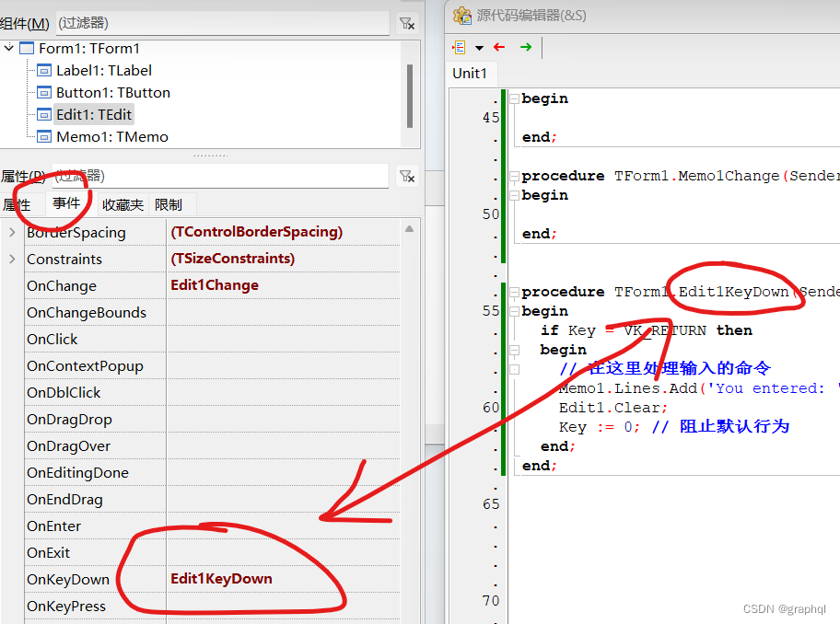
Task: Fold the begin block at line 55
Action: (x=514, y=311)
